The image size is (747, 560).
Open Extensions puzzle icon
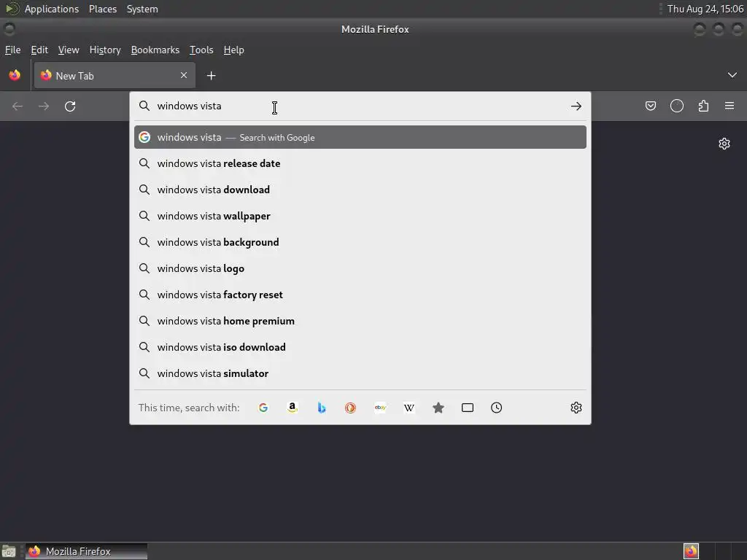(703, 106)
